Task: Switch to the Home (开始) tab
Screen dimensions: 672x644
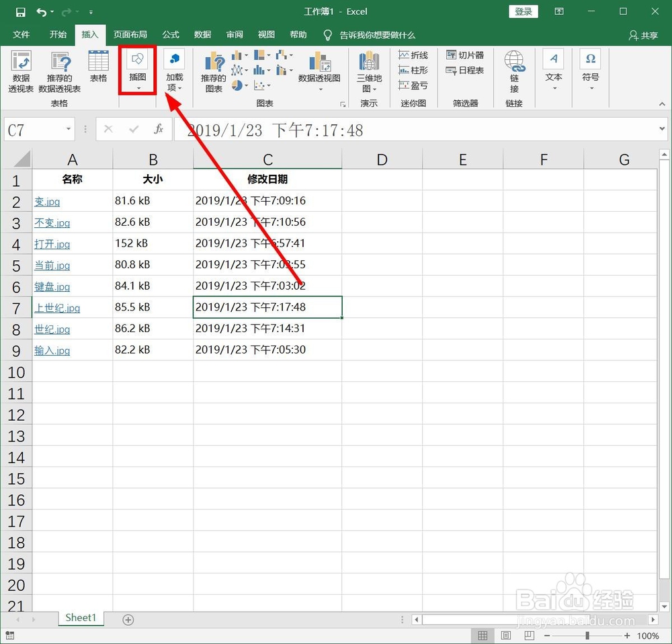Action: 58,35
